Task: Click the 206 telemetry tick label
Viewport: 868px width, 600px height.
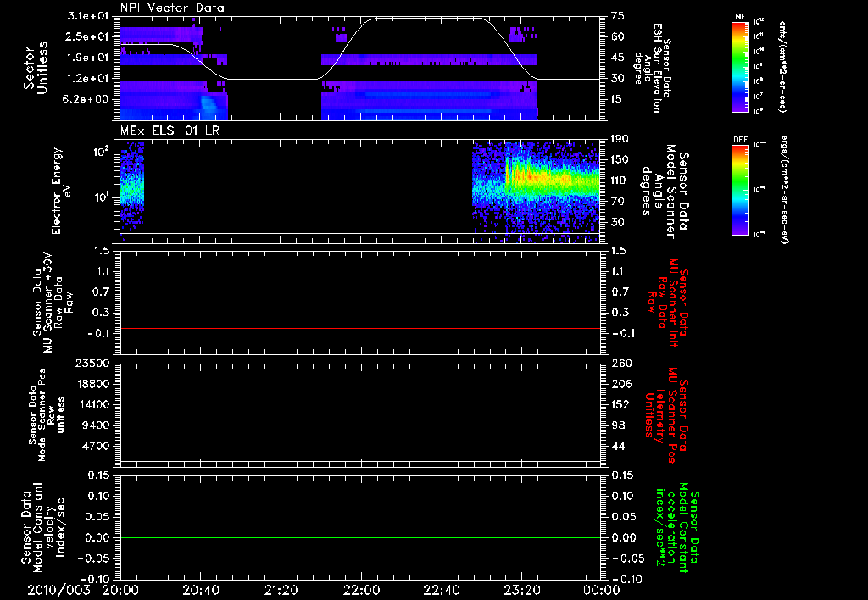Action: point(620,384)
